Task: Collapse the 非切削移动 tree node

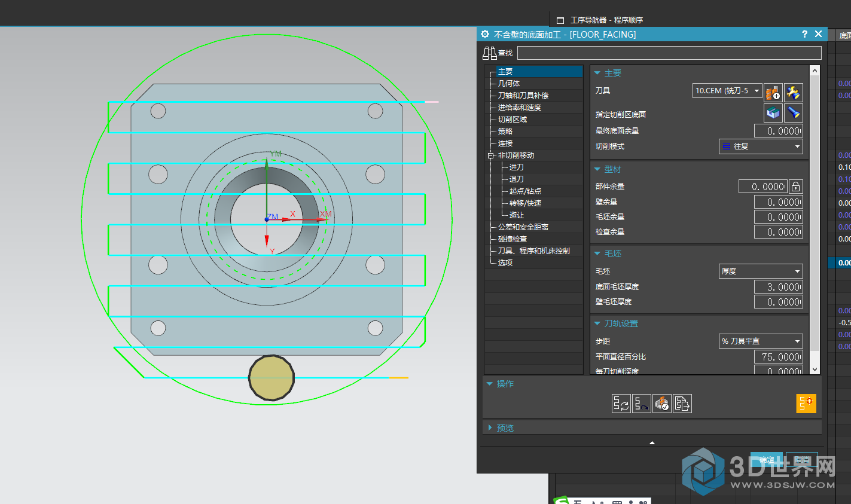Action: point(492,155)
